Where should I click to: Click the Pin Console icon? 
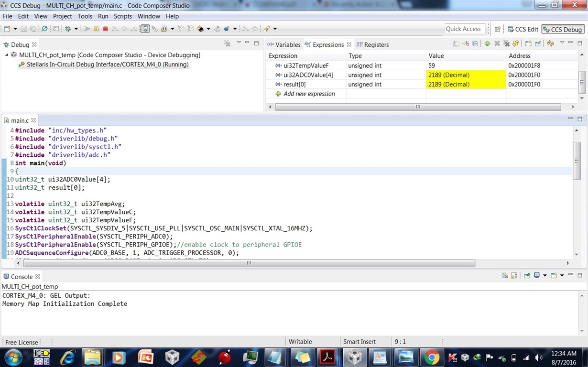(527, 276)
